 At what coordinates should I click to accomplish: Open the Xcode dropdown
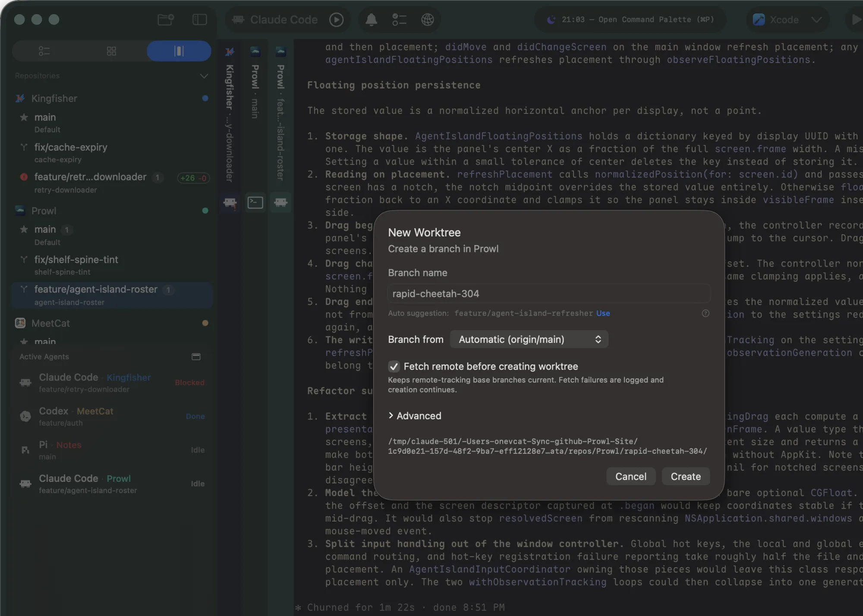click(788, 20)
